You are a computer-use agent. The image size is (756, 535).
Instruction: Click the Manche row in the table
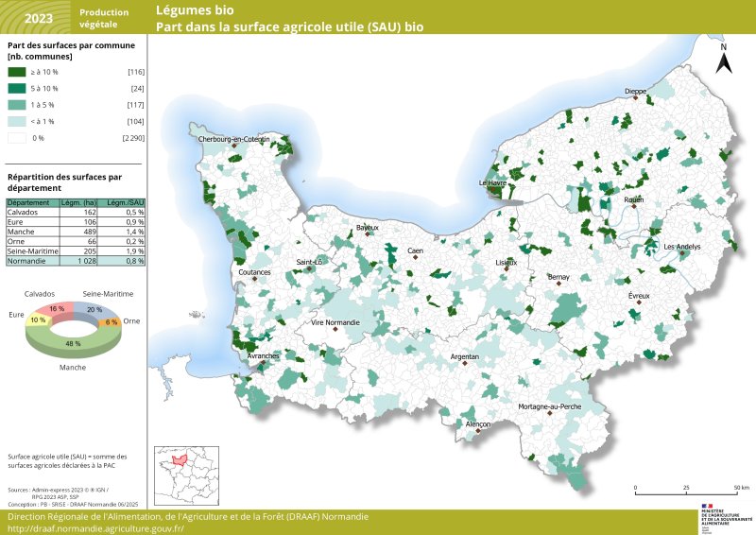coord(76,232)
